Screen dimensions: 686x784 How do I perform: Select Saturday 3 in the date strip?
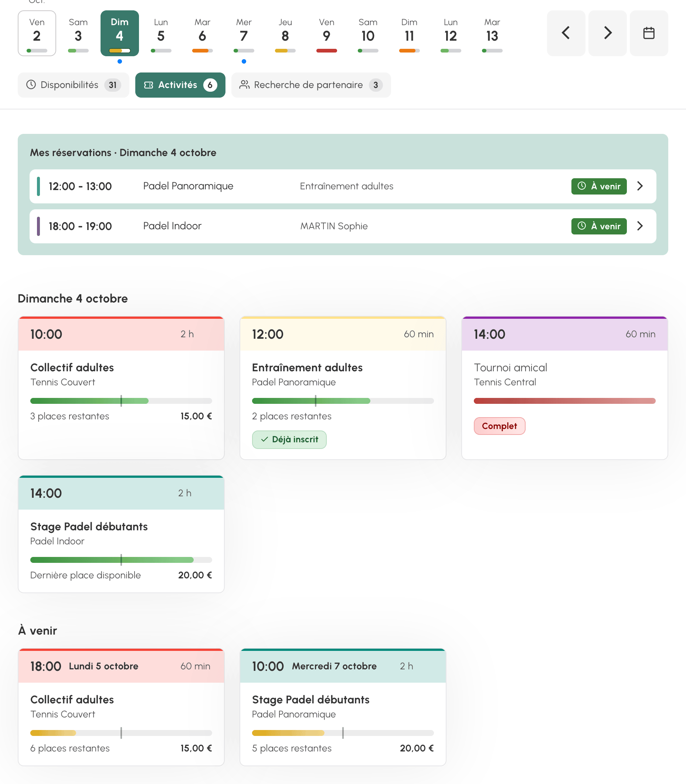point(78,33)
